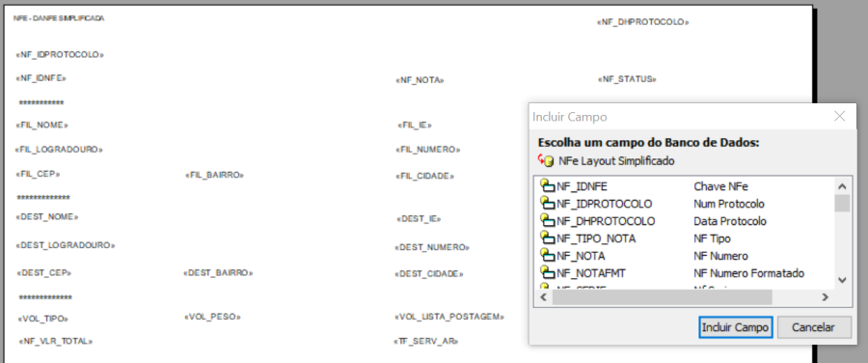Click the horizontal scroll left arrow
The width and height of the screenshot is (868, 363).
544,297
